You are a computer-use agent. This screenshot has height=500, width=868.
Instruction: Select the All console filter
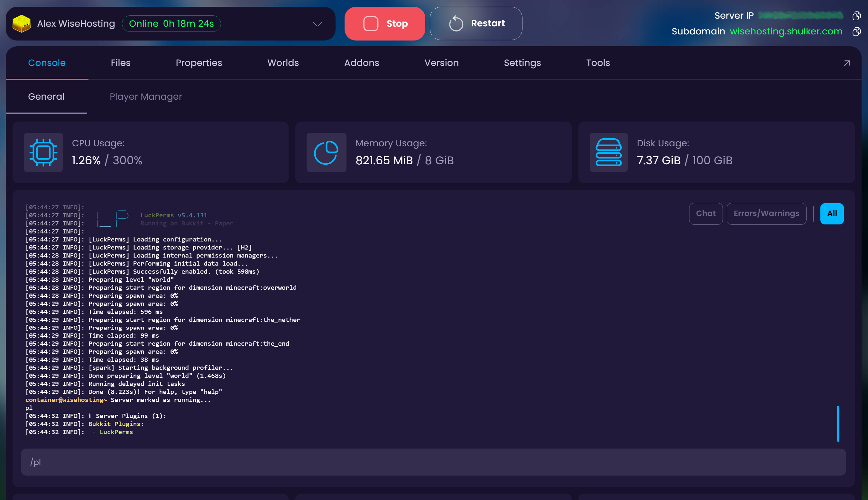[x=832, y=214]
